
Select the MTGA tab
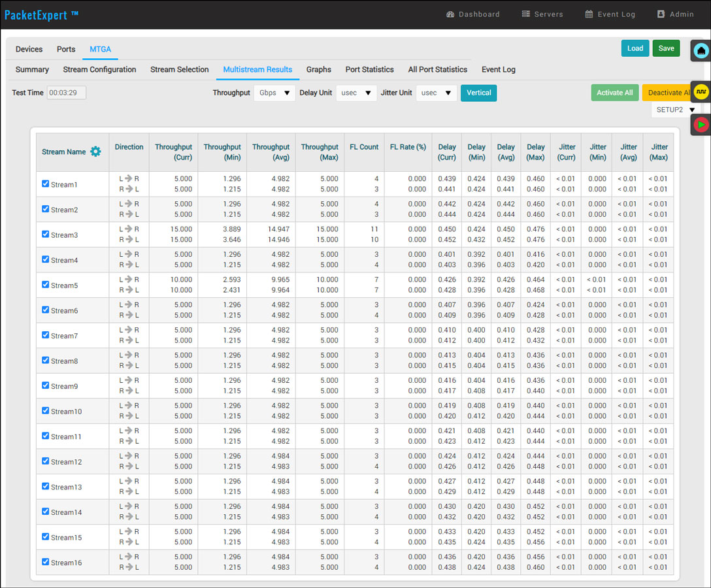coord(100,49)
